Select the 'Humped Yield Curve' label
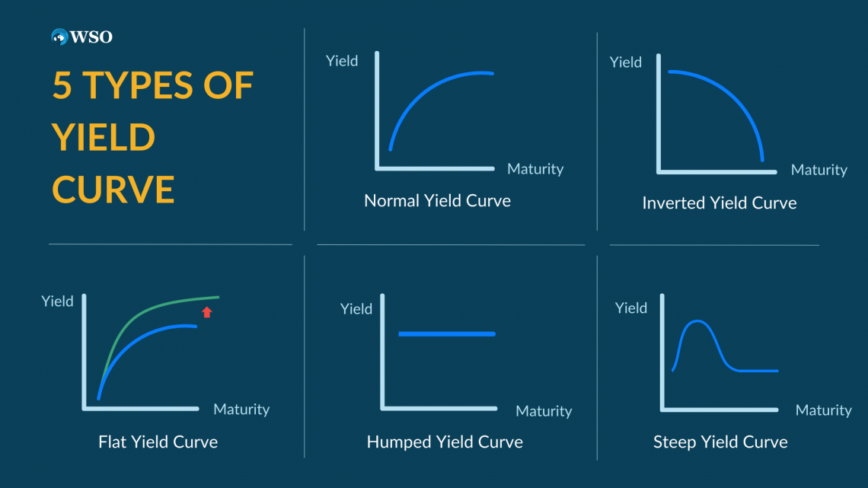 coord(445,442)
